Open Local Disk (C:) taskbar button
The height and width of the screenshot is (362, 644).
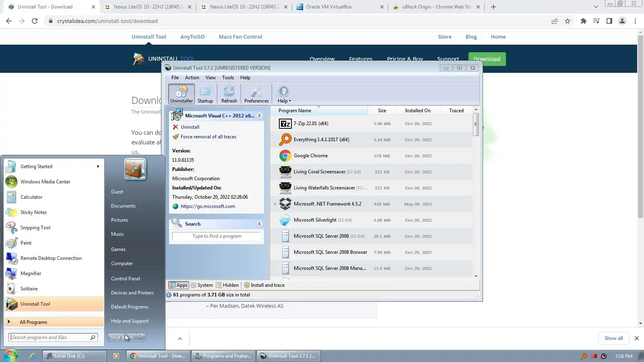(74, 356)
